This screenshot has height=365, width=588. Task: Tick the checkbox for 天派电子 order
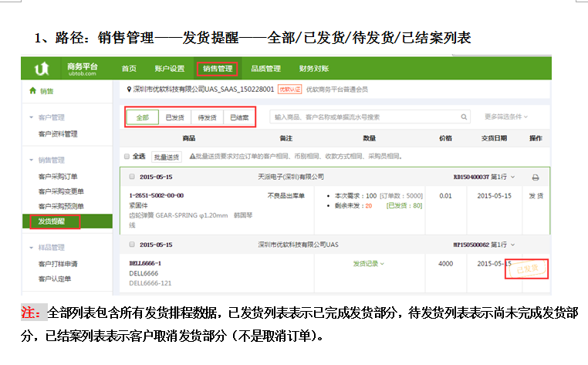tap(132, 177)
